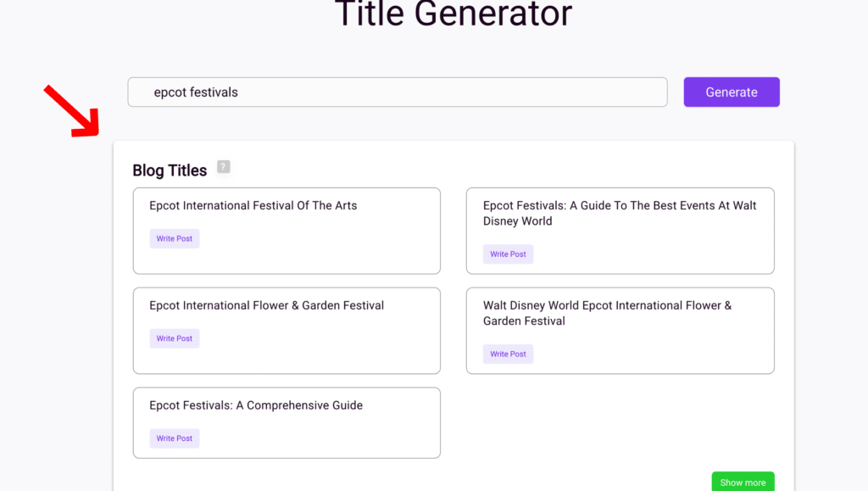Viewport: 868px width, 491px height.
Task: Click the 'Title Generator' page heading
Action: (x=453, y=14)
